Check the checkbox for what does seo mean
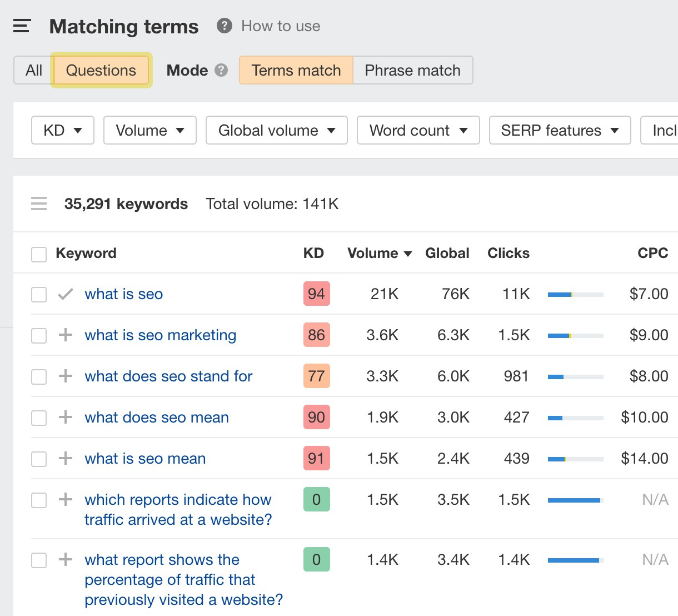This screenshot has width=678, height=616. tap(38, 417)
